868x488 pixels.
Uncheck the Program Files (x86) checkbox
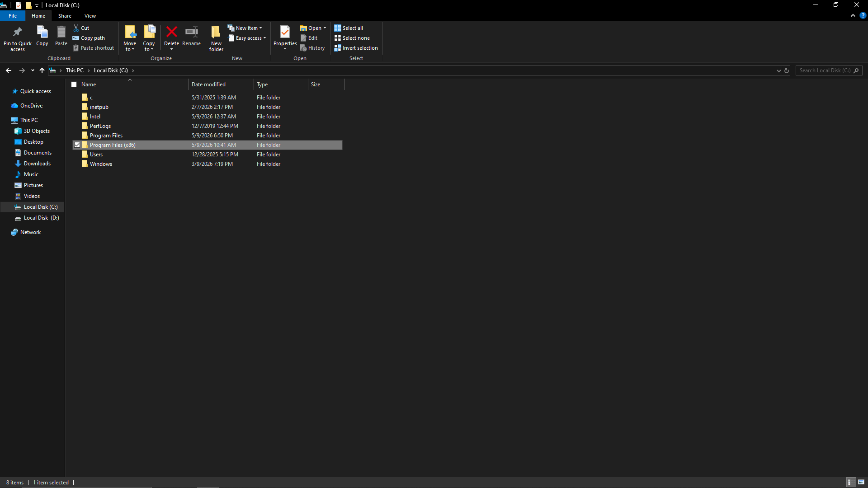click(77, 145)
